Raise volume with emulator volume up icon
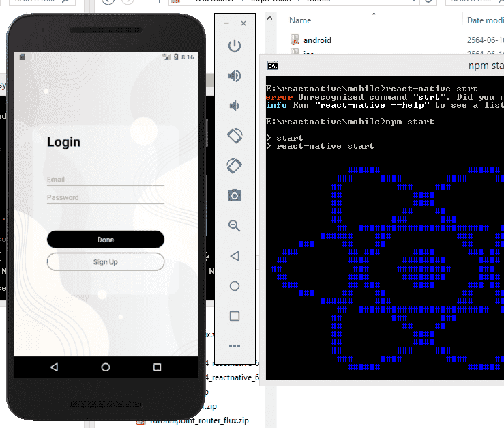 point(235,76)
